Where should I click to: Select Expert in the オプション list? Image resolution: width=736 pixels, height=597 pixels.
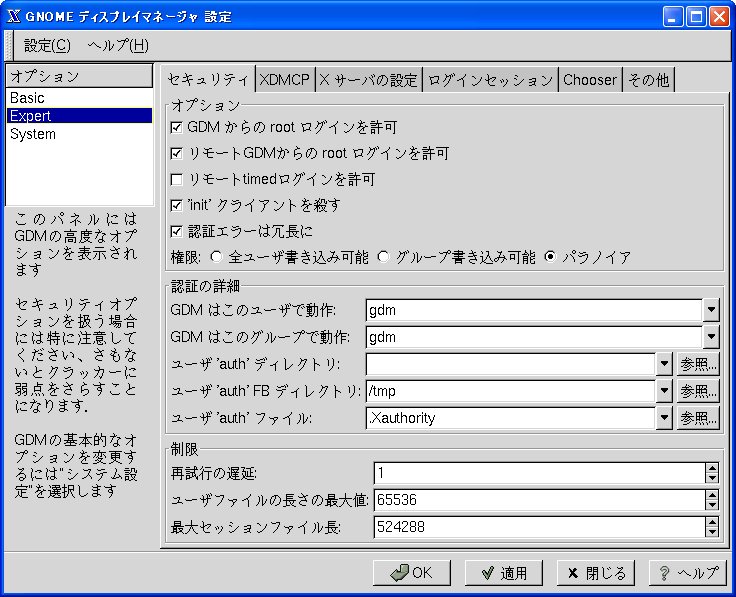(x=79, y=115)
